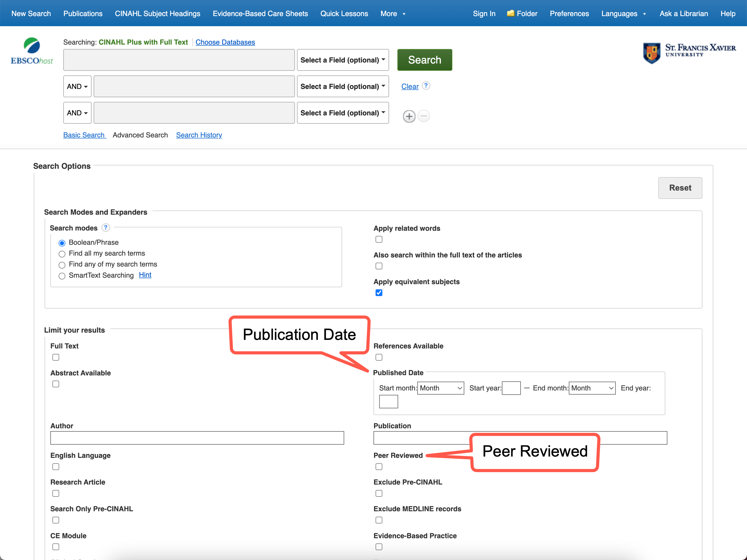Open Ask a Librarian link
This screenshot has height=560, width=747.
tap(683, 13)
